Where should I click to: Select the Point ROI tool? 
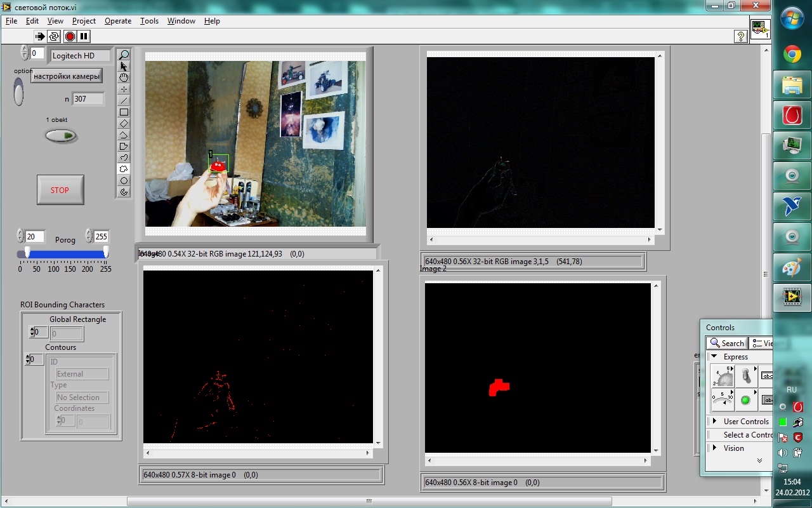pos(124,90)
